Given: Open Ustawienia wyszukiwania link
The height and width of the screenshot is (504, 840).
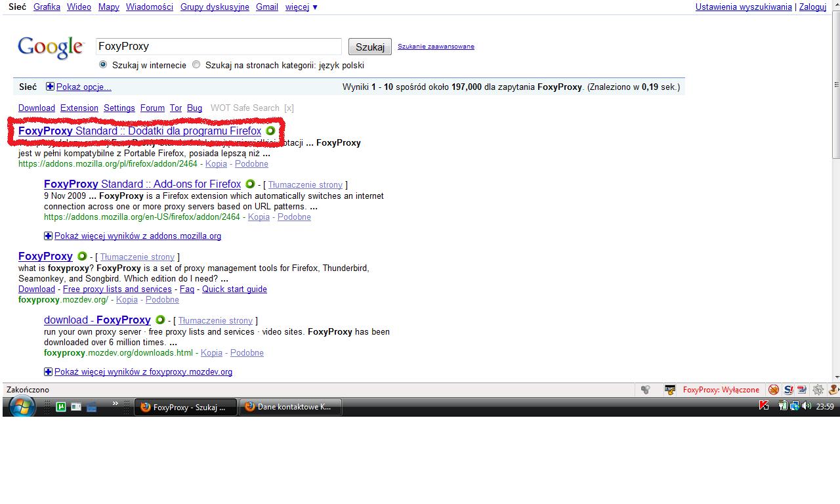Looking at the screenshot, I should [744, 7].
